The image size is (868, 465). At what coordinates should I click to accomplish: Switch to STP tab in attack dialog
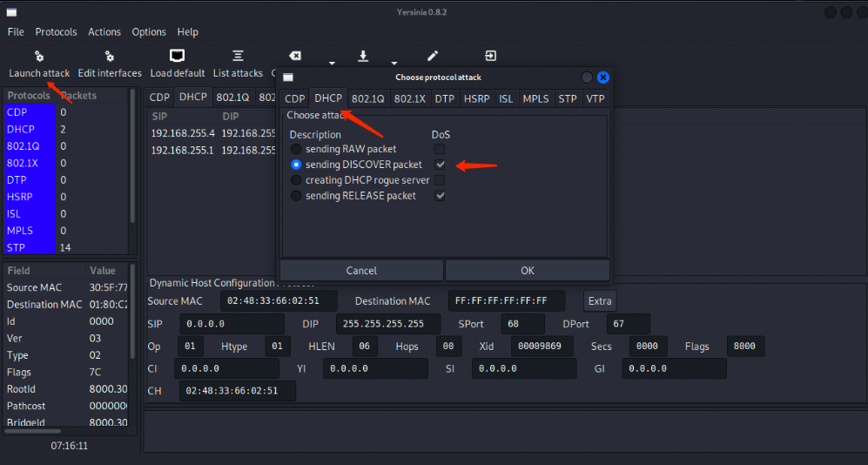568,98
